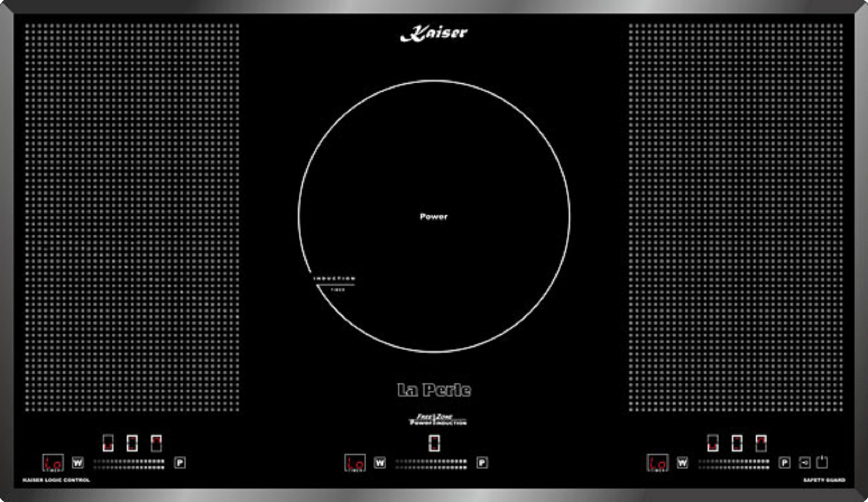Select right panel's upper-zone selector

(x=761, y=443)
